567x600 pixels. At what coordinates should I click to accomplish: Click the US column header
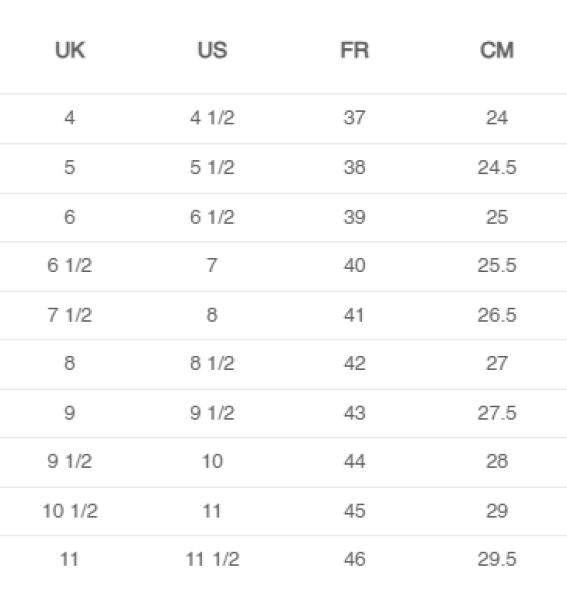212,50
